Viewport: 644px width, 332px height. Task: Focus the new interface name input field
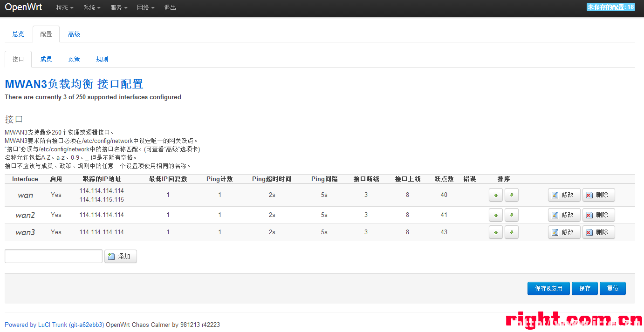point(54,256)
